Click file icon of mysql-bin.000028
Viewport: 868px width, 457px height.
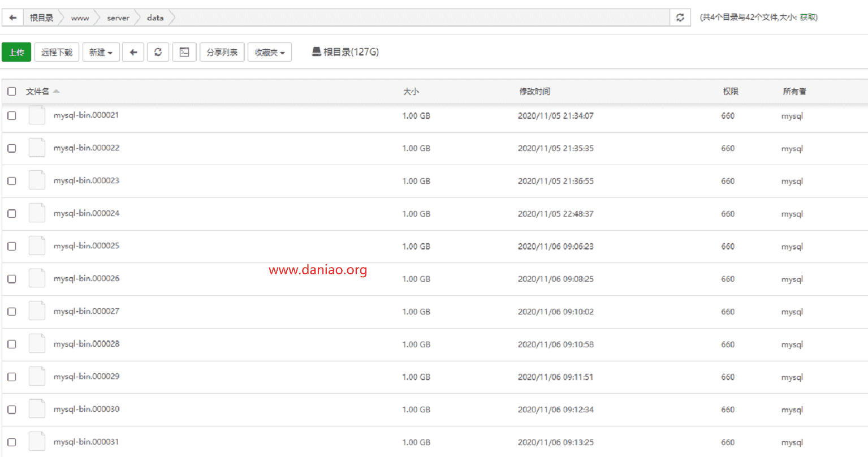[37, 344]
